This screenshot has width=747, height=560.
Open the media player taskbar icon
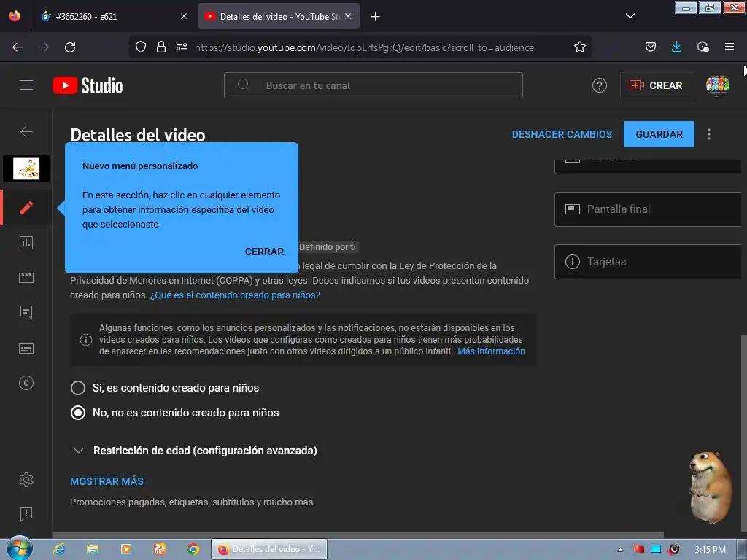coord(126,549)
